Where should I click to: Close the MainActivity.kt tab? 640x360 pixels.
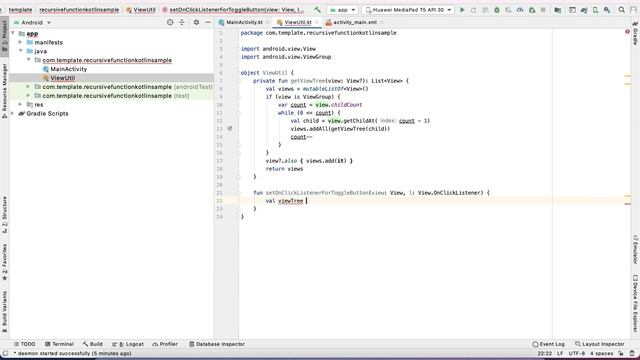pos(268,22)
